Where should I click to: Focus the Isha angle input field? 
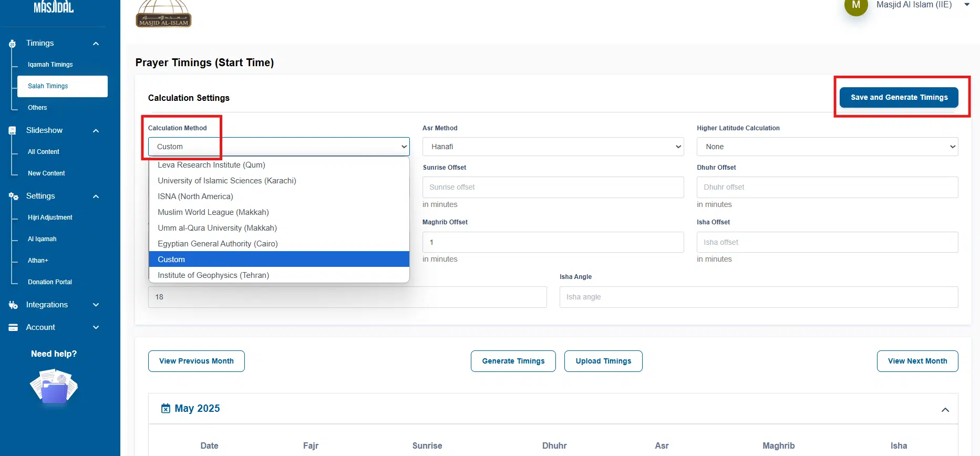(x=758, y=297)
